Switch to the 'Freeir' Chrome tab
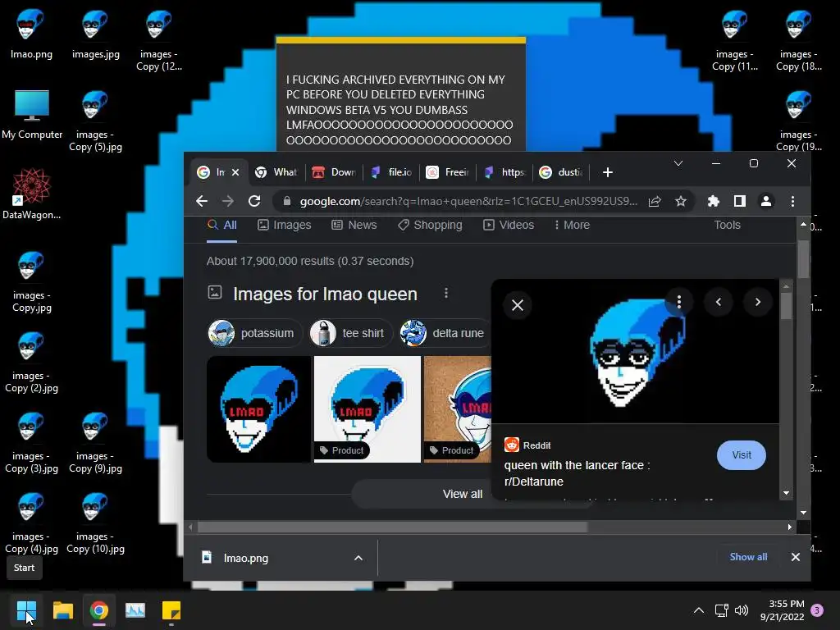Image resolution: width=840 pixels, height=630 pixels. [x=449, y=172]
